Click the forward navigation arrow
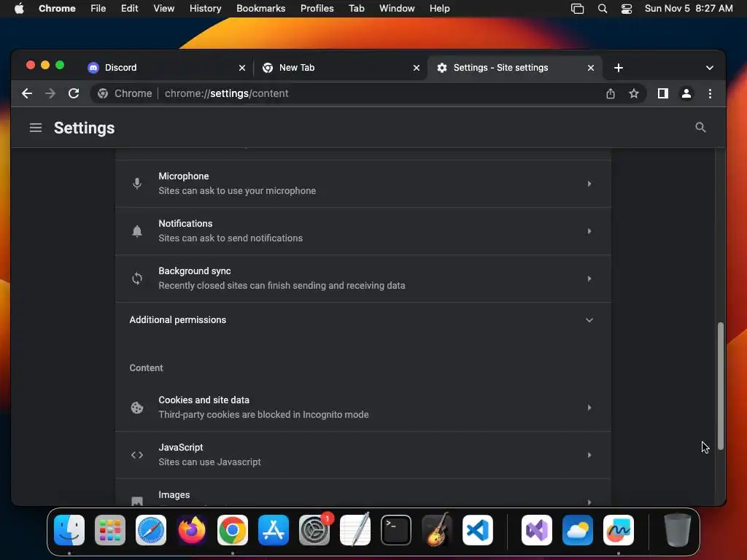 click(x=50, y=93)
